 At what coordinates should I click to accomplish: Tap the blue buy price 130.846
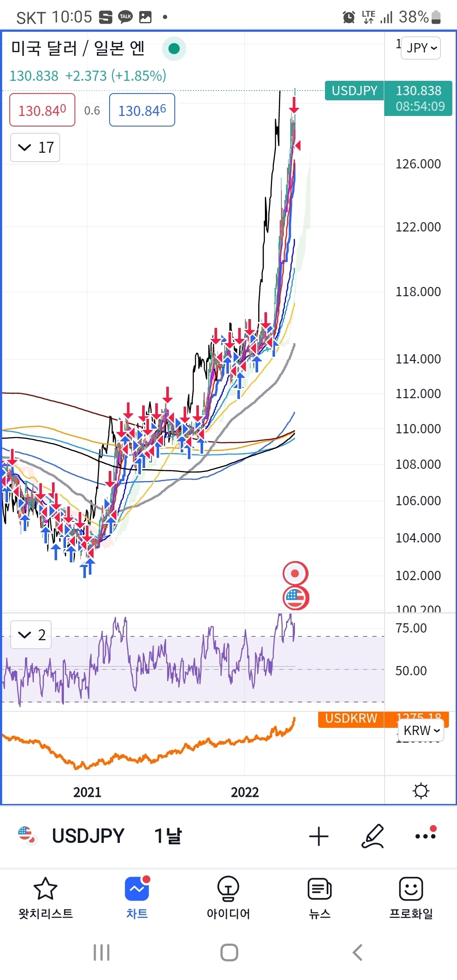tap(142, 110)
